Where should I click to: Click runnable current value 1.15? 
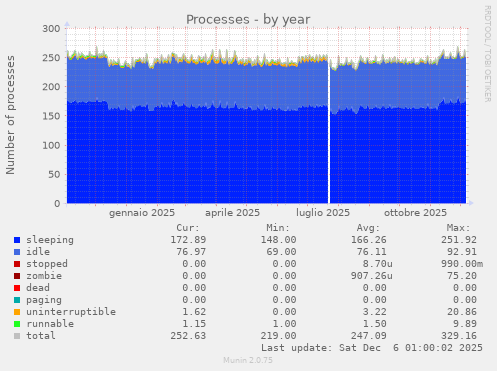194,324
